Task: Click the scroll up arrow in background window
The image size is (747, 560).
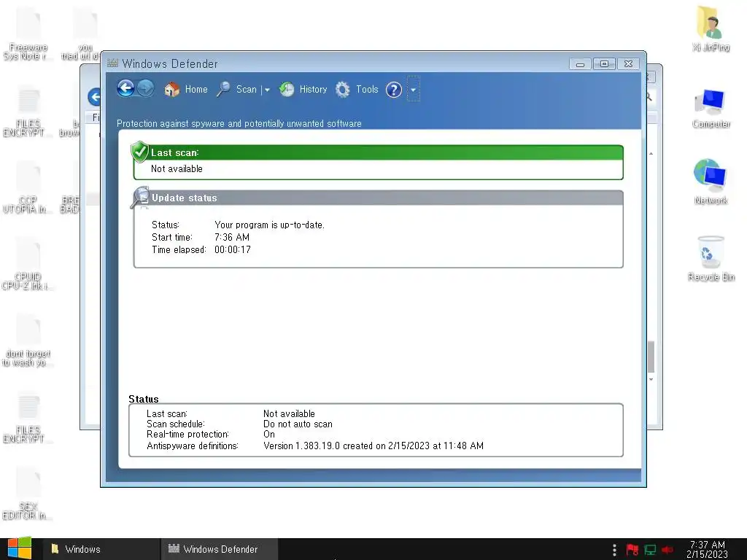Action: (651, 154)
